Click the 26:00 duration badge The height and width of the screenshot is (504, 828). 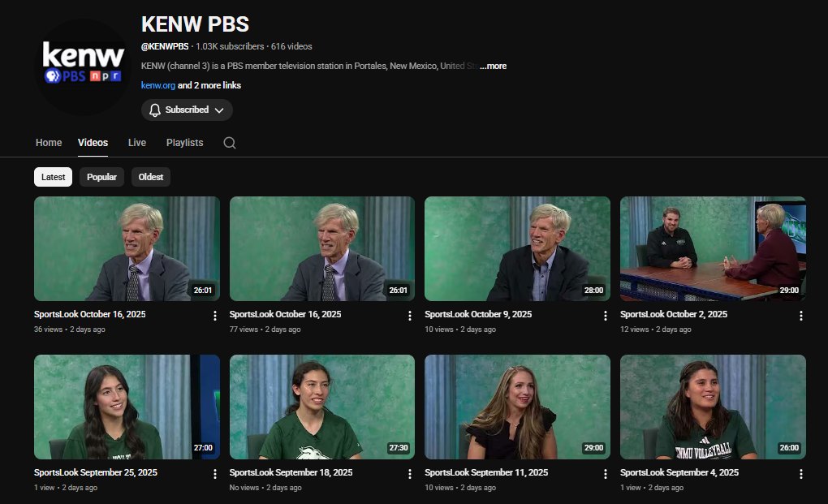[x=789, y=448]
